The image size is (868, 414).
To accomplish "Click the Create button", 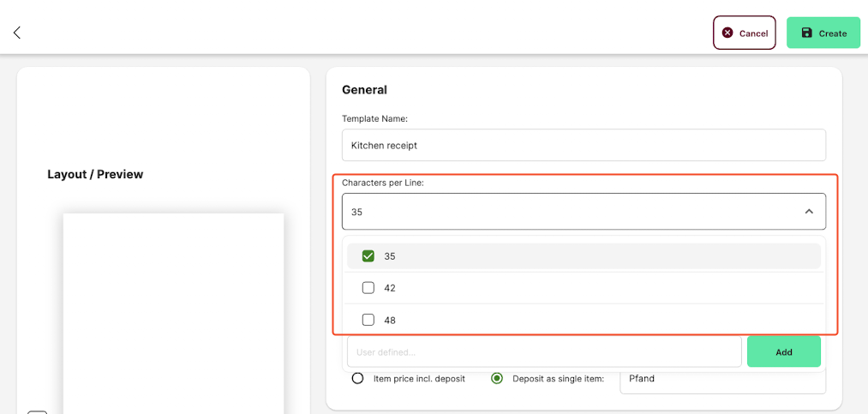I will (823, 33).
